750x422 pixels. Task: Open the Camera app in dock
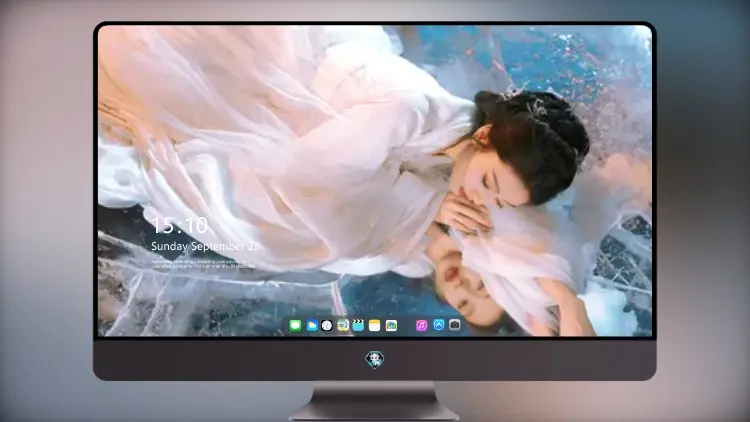click(455, 325)
